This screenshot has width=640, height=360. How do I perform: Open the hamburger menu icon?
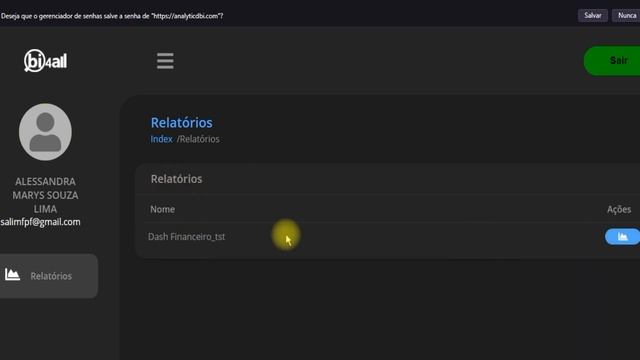[x=165, y=61]
